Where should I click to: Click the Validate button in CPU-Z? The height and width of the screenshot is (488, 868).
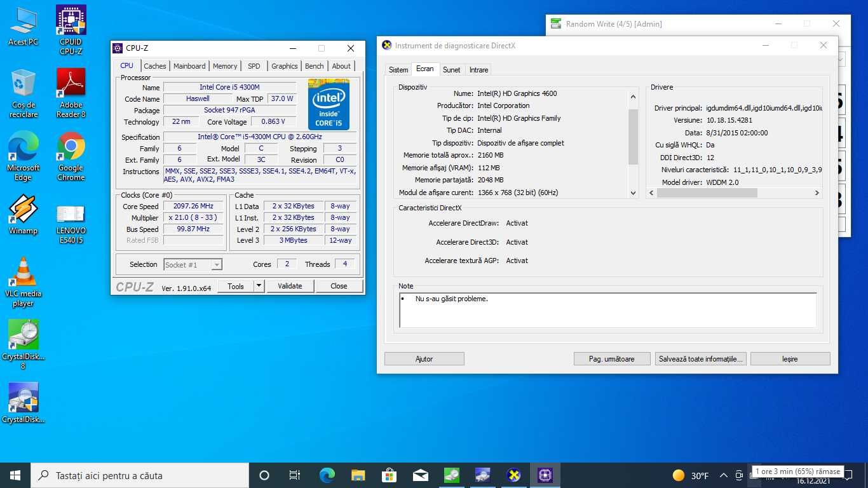pos(290,286)
